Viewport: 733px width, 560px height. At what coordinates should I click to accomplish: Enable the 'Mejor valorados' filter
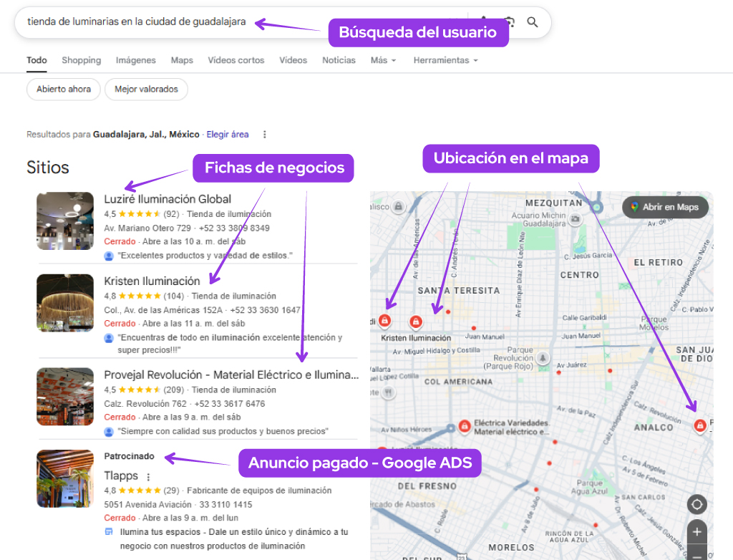coord(146,89)
